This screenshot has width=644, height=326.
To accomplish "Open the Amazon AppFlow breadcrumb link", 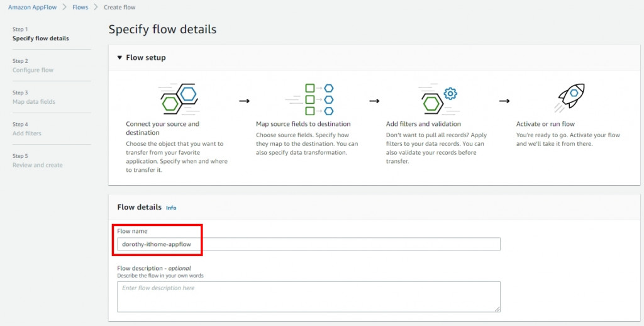I will 33,8.
